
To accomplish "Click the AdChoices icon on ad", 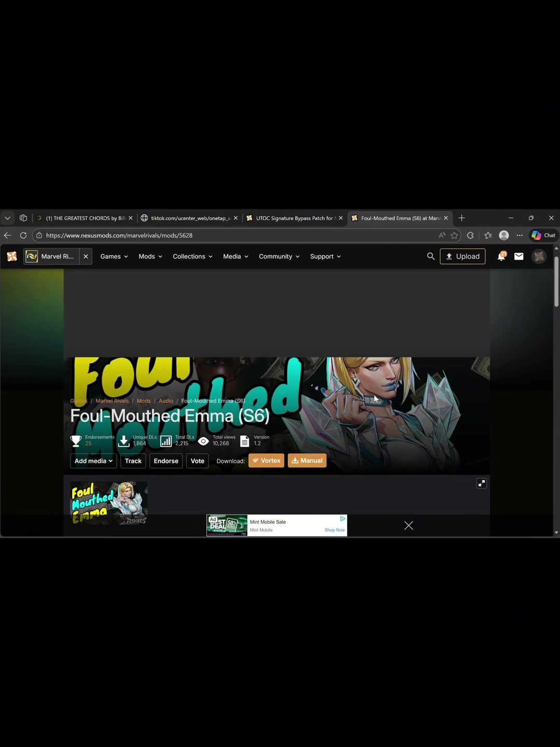I will [343, 519].
